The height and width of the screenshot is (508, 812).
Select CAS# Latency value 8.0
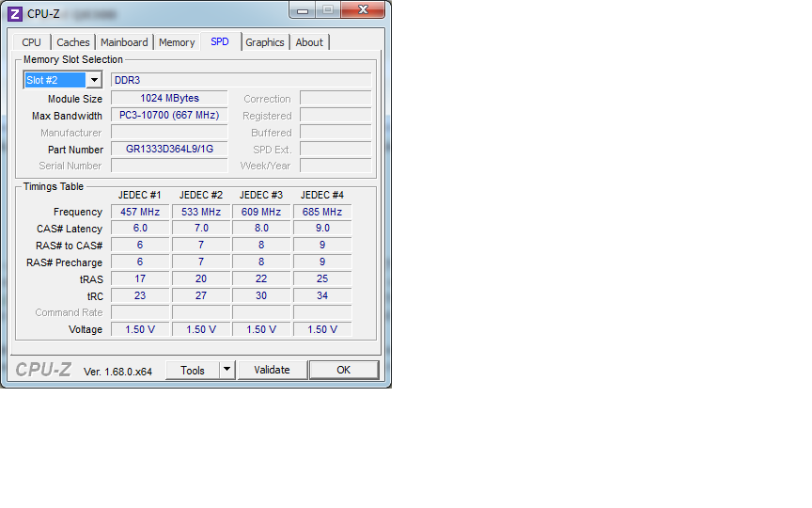point(261,229)
